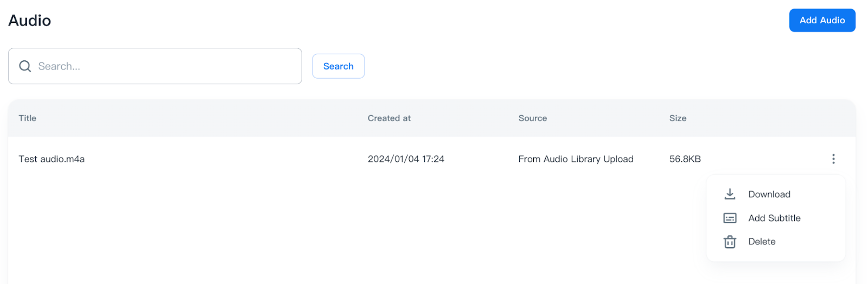Click the Size column header
Screen dimensions: 868x284
pos(677,118)
